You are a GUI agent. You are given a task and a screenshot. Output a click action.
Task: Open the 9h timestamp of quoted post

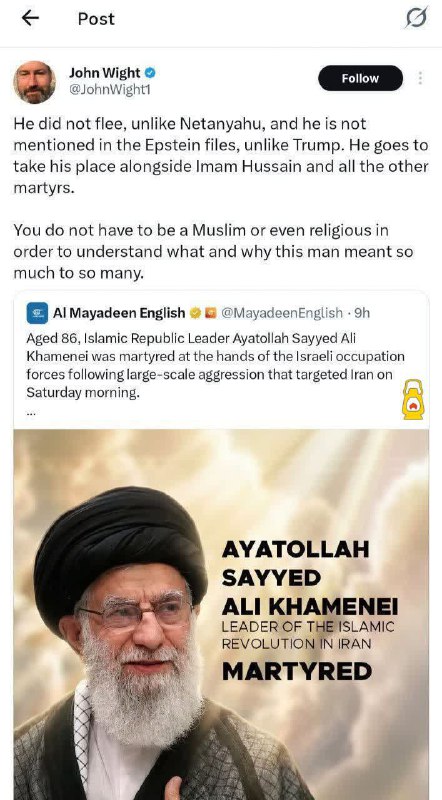[362, 313]
